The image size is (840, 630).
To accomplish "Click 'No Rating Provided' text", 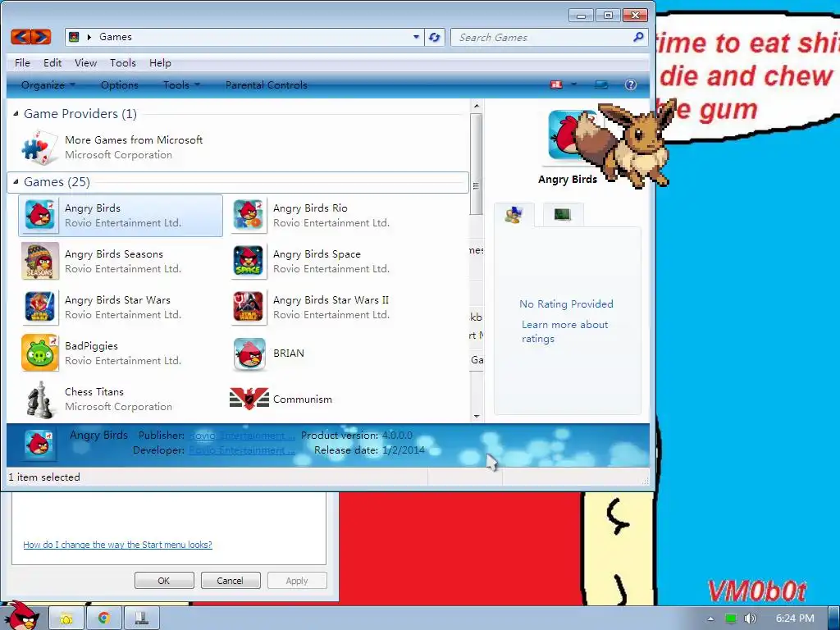I will click(566, 304).
